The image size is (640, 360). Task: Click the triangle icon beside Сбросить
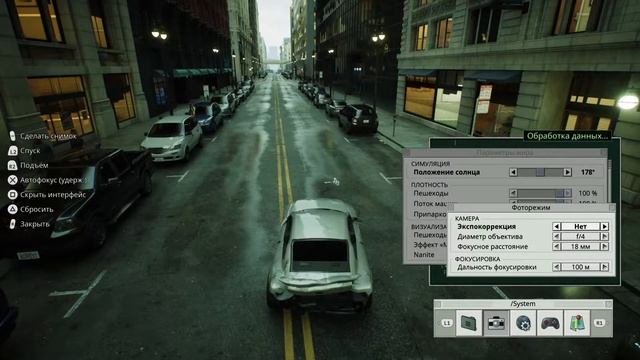pos(13,209)
